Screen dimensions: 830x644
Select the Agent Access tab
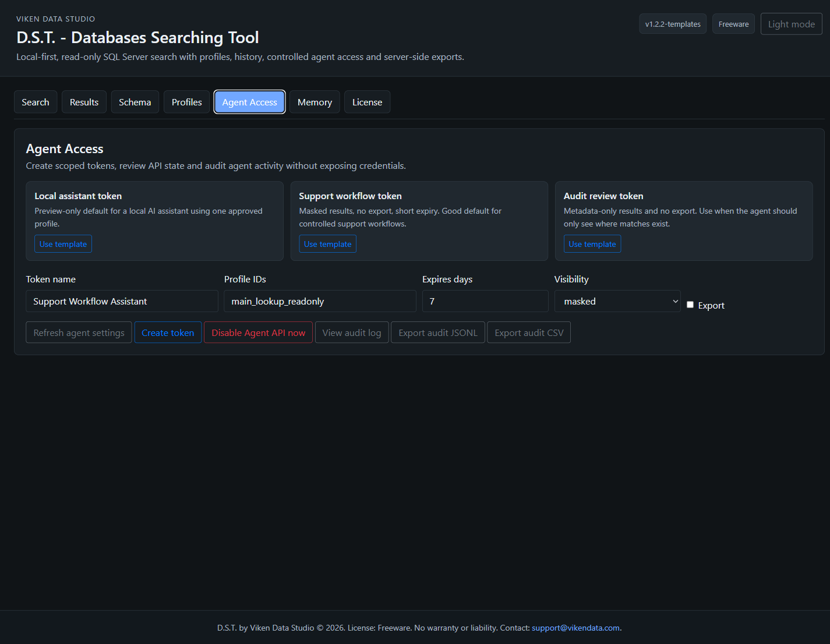coord(250,102)
